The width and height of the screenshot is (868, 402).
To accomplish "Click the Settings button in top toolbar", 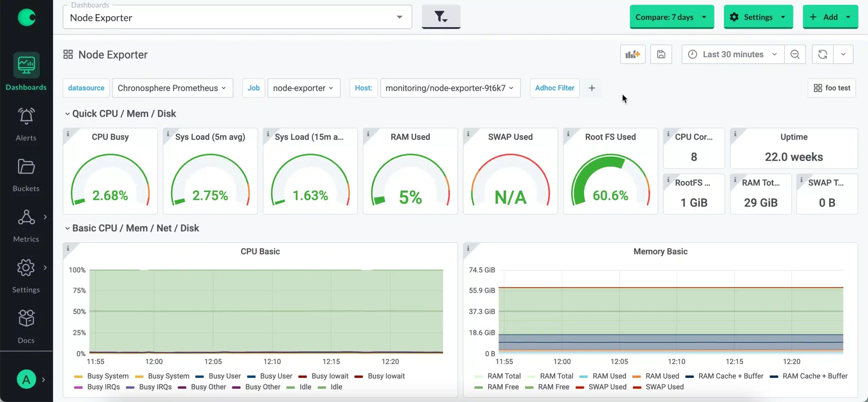I will (758, 17).
